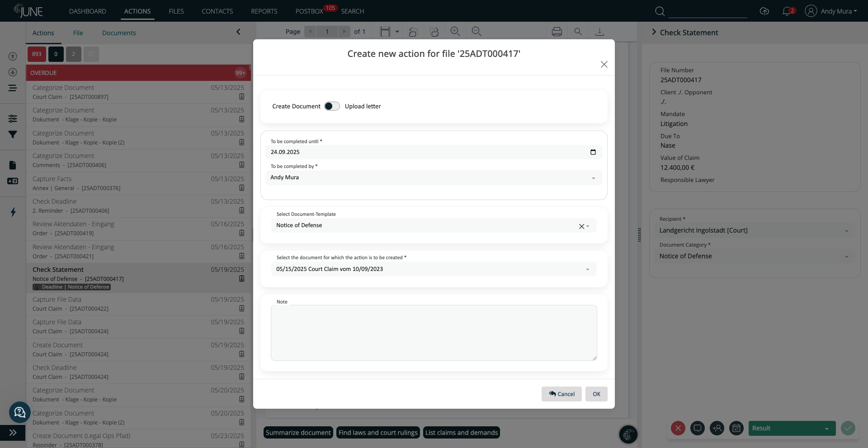The height and width of the screenshot is (448, 868).
Task: Click the print icon above the document viewer
Action: point(557,31)
